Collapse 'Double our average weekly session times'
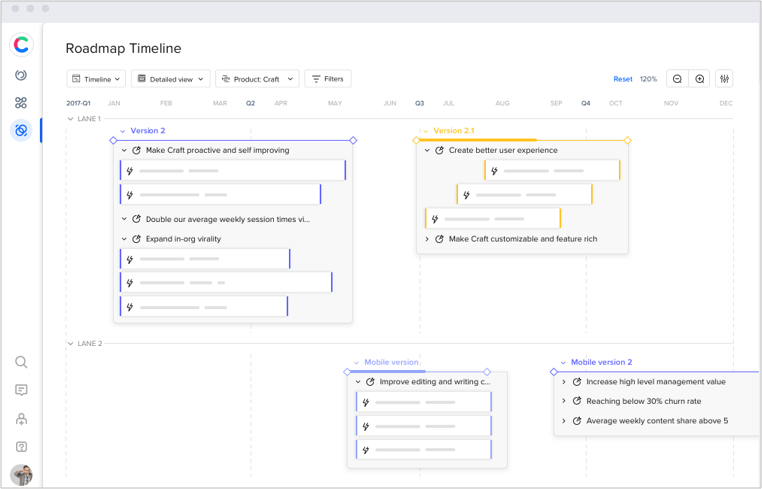Viewport: 762px width, 489px height. (124, 219)
